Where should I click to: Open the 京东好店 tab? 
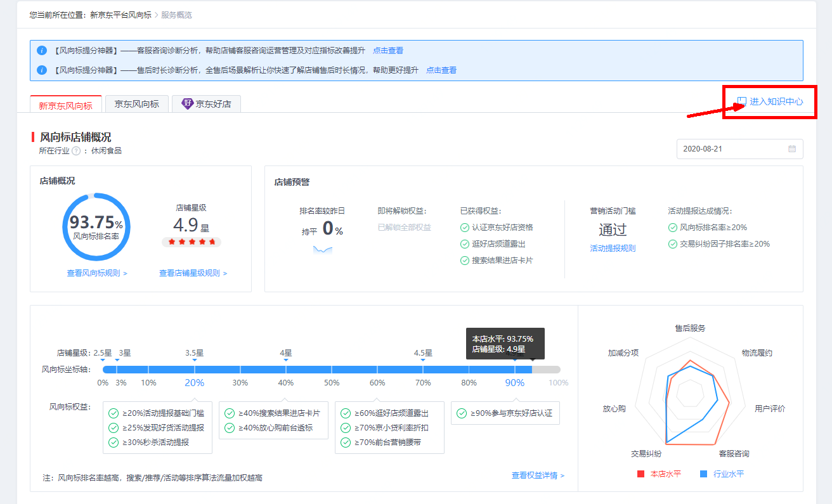point(206,104)
